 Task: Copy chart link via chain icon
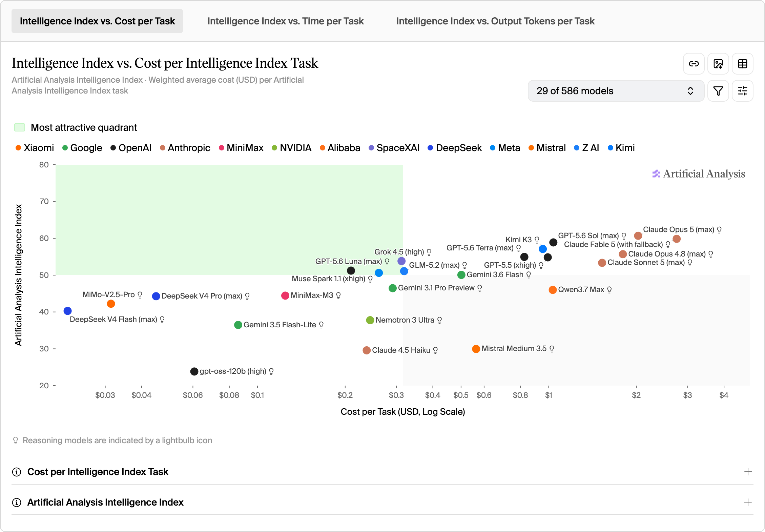pyautogui.click(x=694, y=64)
